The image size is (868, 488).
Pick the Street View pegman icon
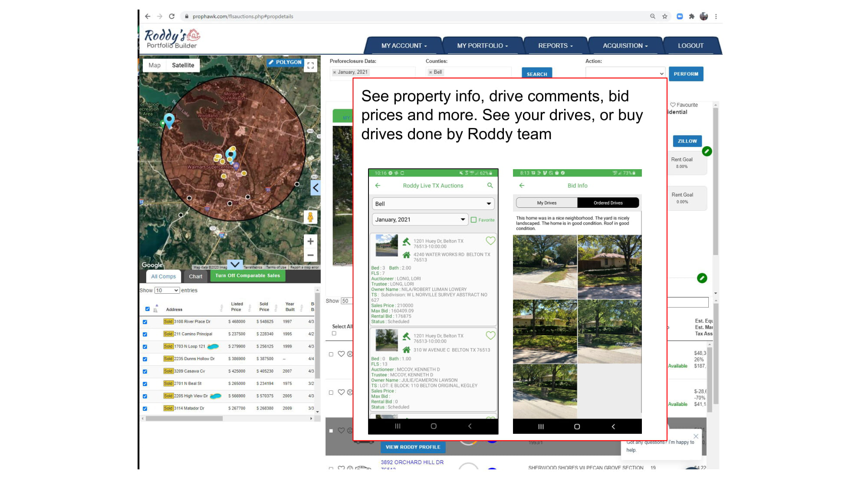point(310,217)
